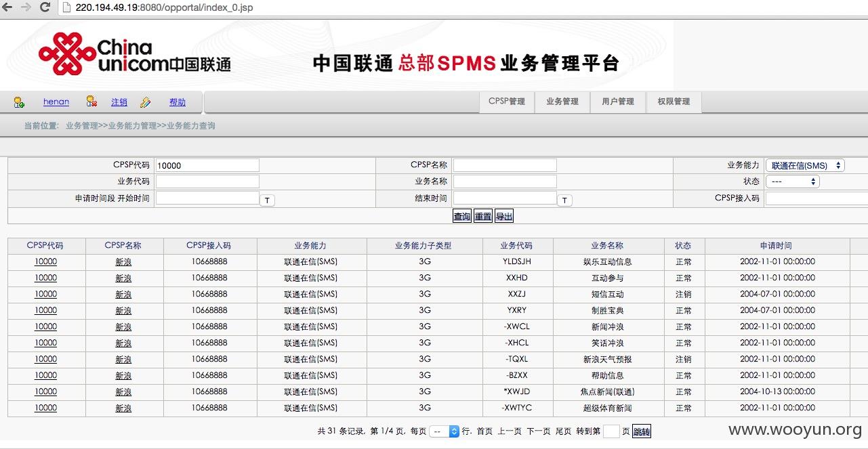Focus the CPSP名称 input field

coord(505,165)
